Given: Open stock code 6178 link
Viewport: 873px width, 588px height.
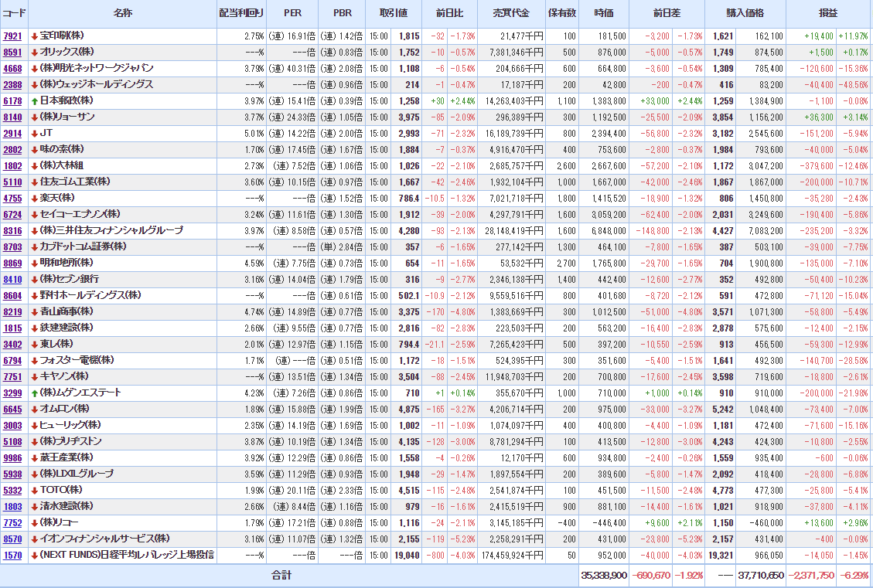Looking at the screenshot, I should (12, 101).
